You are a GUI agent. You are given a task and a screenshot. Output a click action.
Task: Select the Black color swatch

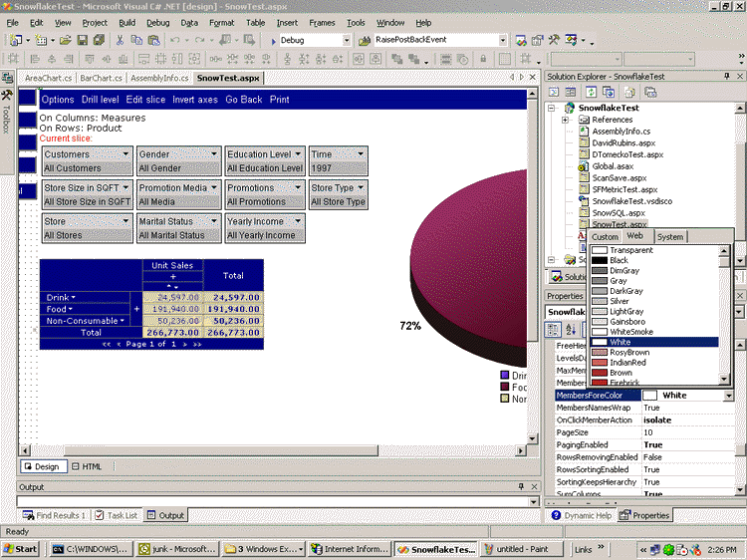(600, 260)
